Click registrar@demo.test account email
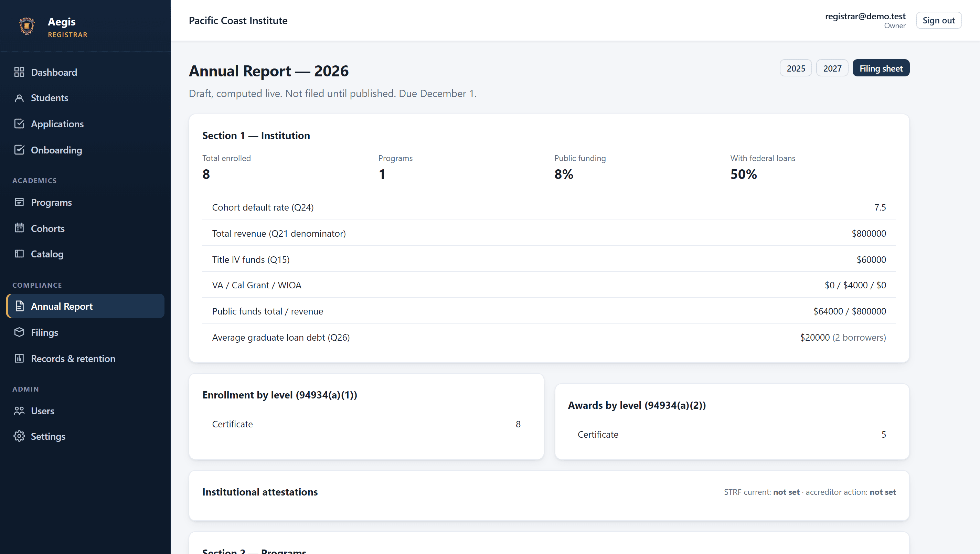 pyautogui.click(x=865, y=16)
